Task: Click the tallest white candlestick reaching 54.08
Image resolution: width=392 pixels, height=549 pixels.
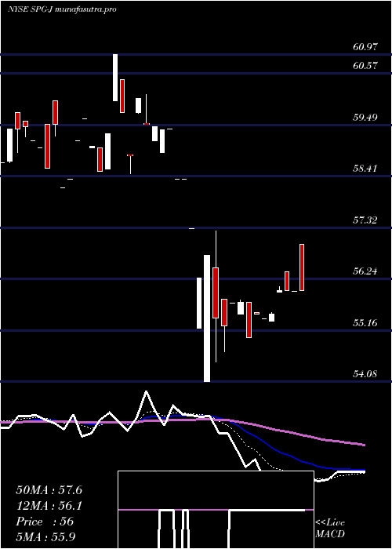Action: [x=207, y=318]
